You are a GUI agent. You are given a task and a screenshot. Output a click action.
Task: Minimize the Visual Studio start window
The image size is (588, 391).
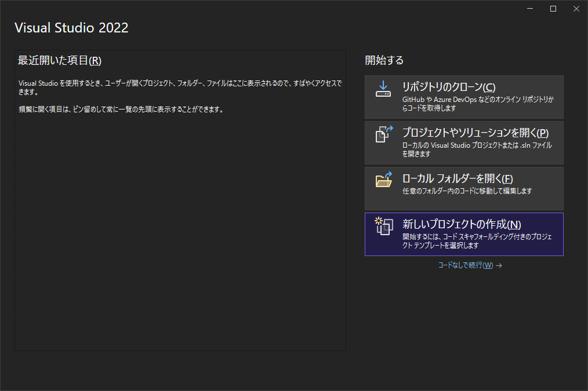pyautogui.click(x=530, y=9)
